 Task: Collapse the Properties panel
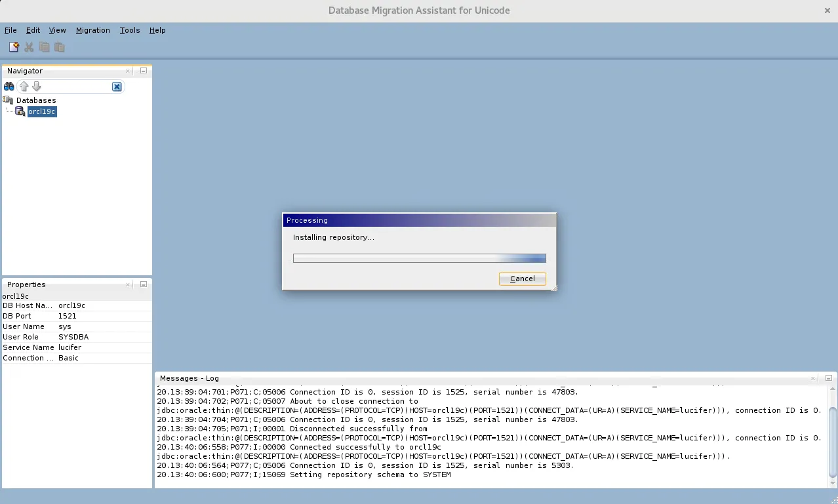143,284
